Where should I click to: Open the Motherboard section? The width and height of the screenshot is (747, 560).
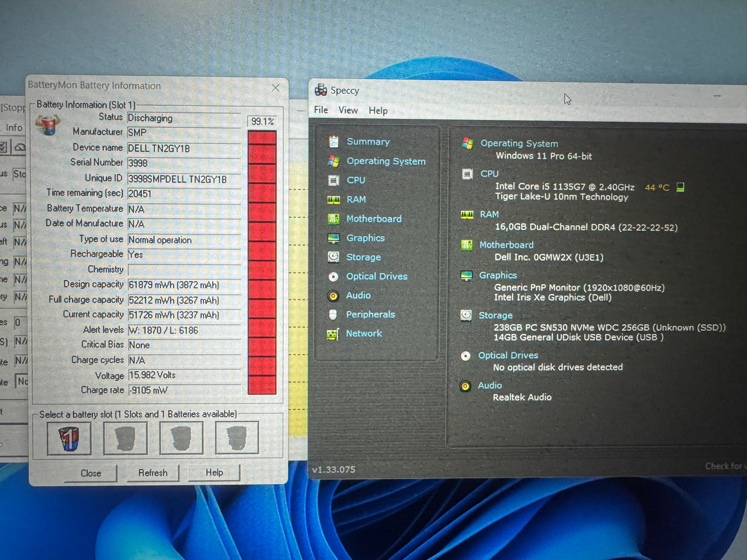[374, 219]
